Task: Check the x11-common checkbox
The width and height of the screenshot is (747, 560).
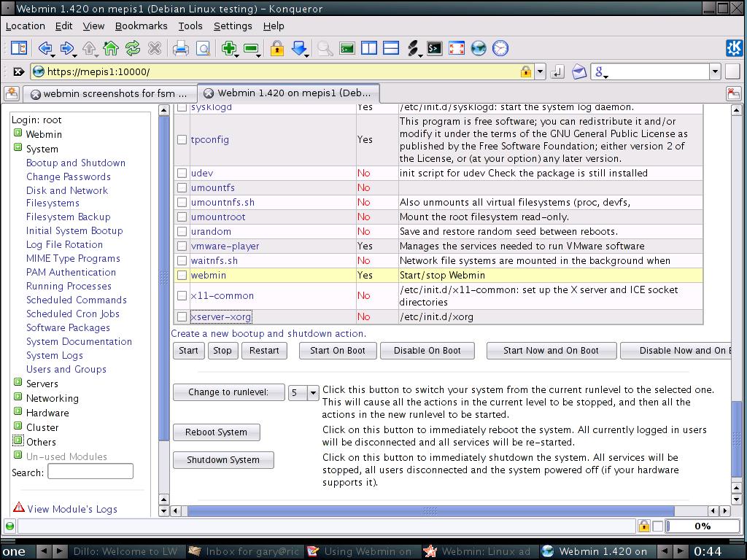Action: [x=182, y=296]
